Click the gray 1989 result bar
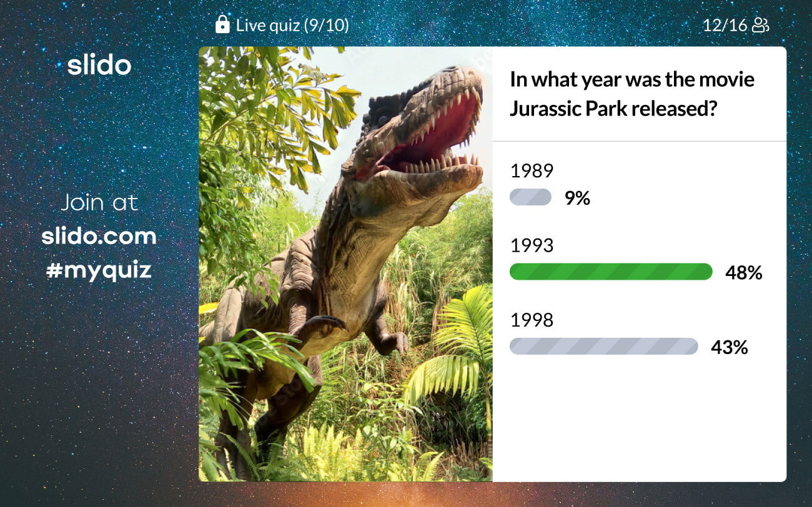This screenshot has width=812, height=507. pyautogui.click(x=530, y=197)
